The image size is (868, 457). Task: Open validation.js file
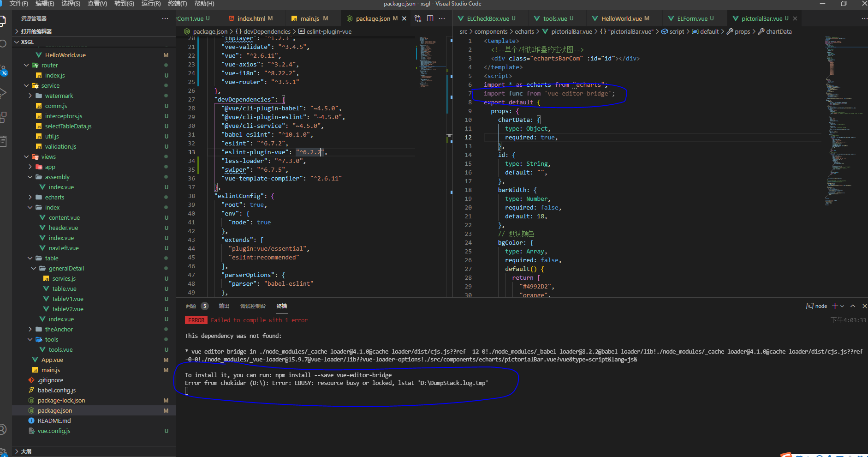point(94,146)
